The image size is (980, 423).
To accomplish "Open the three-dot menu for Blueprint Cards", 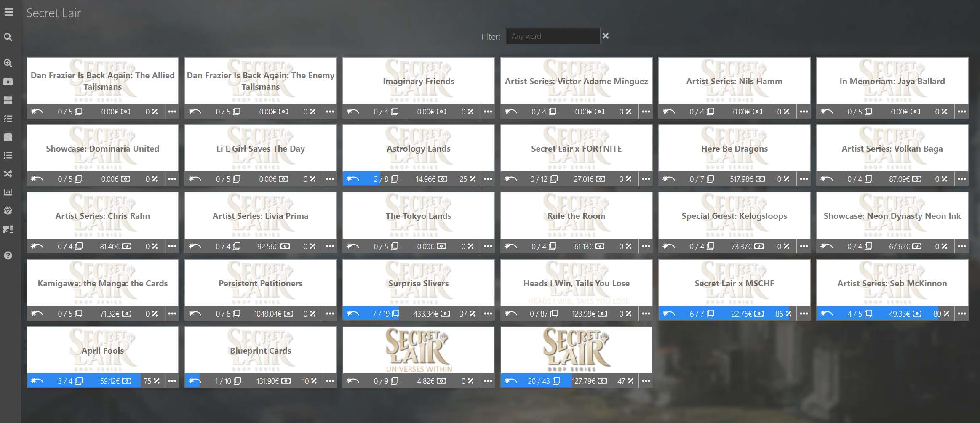I will 330,381.
